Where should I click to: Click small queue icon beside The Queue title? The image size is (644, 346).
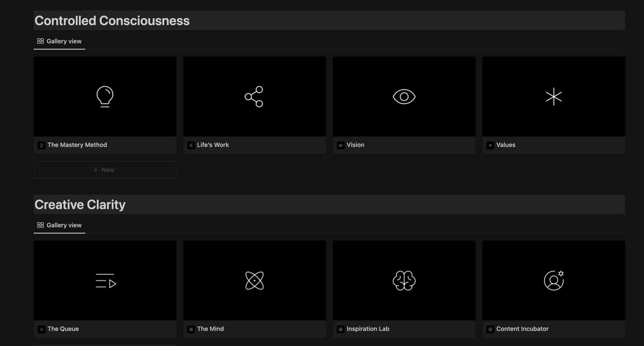[41, 329]
